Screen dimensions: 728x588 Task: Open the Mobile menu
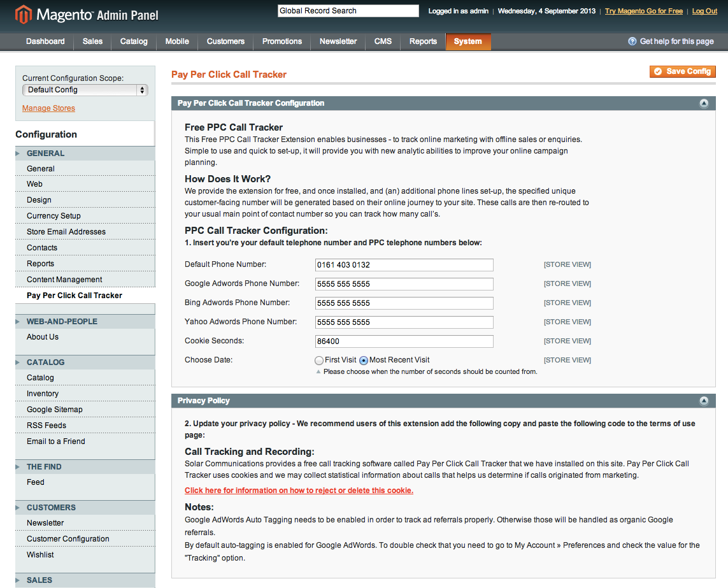[x=177, y=41]
